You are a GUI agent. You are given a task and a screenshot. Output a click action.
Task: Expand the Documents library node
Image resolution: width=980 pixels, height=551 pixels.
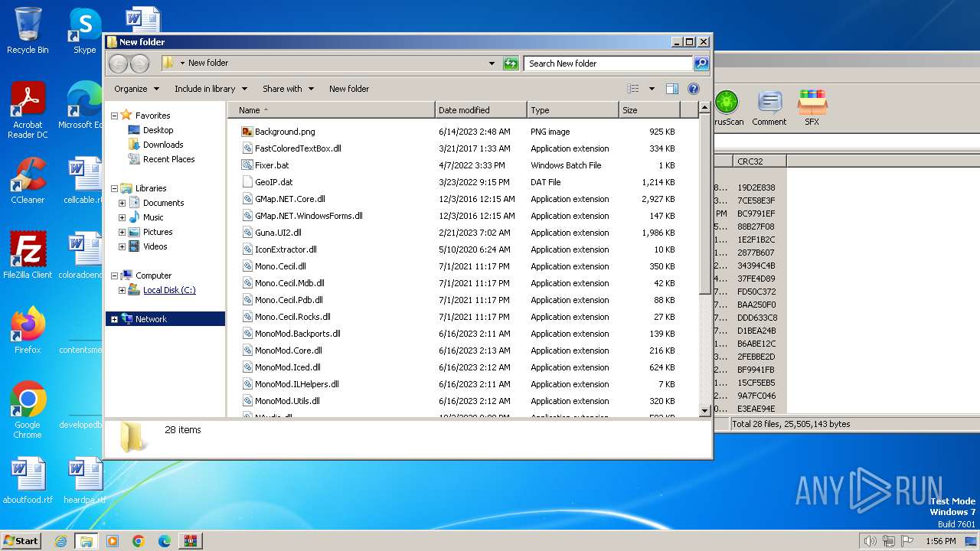pyautogui.click(x=122, y=203)
